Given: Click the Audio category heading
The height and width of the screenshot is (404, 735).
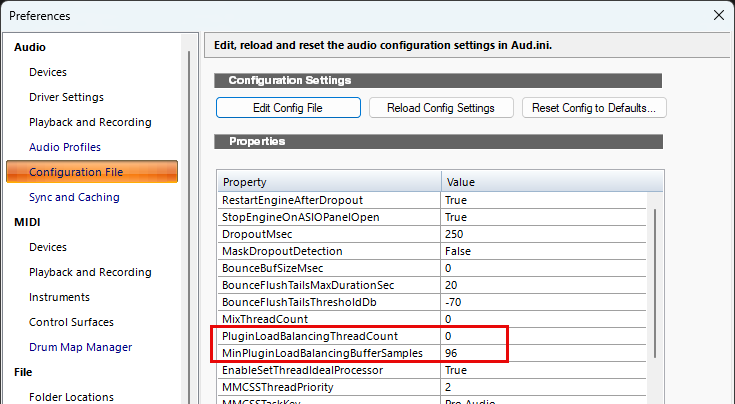Looking at the screenshot, I should tap(30, 47).
